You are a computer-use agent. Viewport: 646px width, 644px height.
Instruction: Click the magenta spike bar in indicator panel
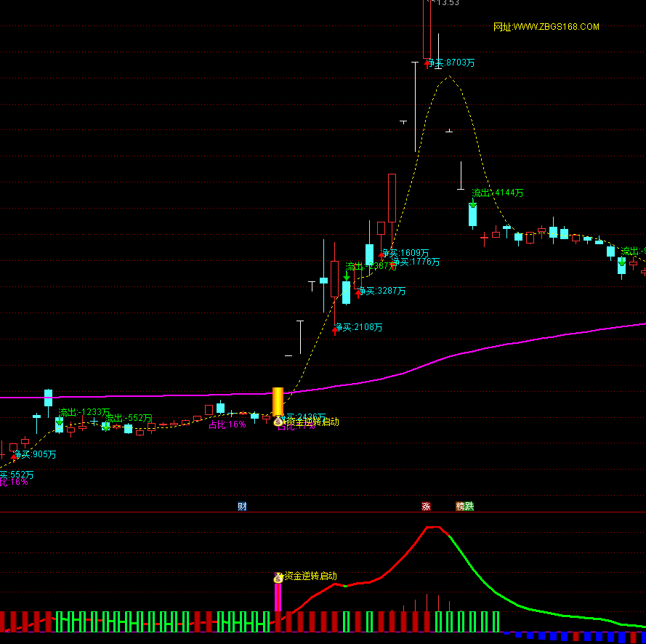click(x=278, y=597)
